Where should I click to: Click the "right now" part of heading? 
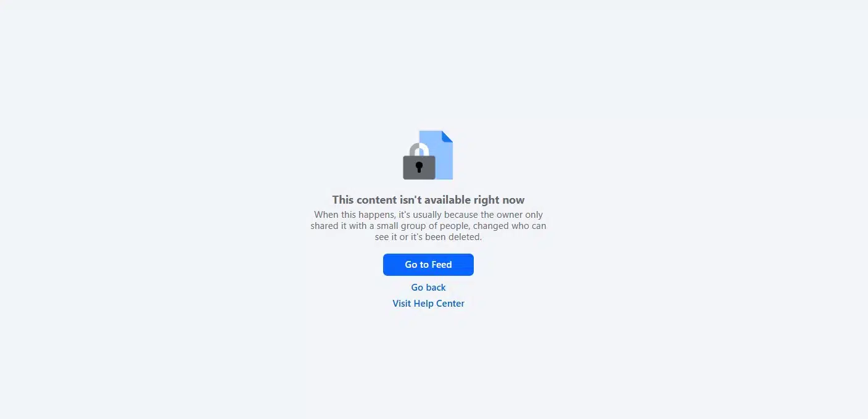(499, 200)
